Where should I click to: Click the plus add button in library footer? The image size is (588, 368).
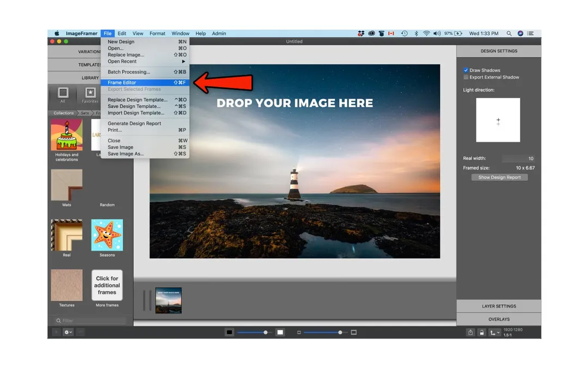pos(56,332)
